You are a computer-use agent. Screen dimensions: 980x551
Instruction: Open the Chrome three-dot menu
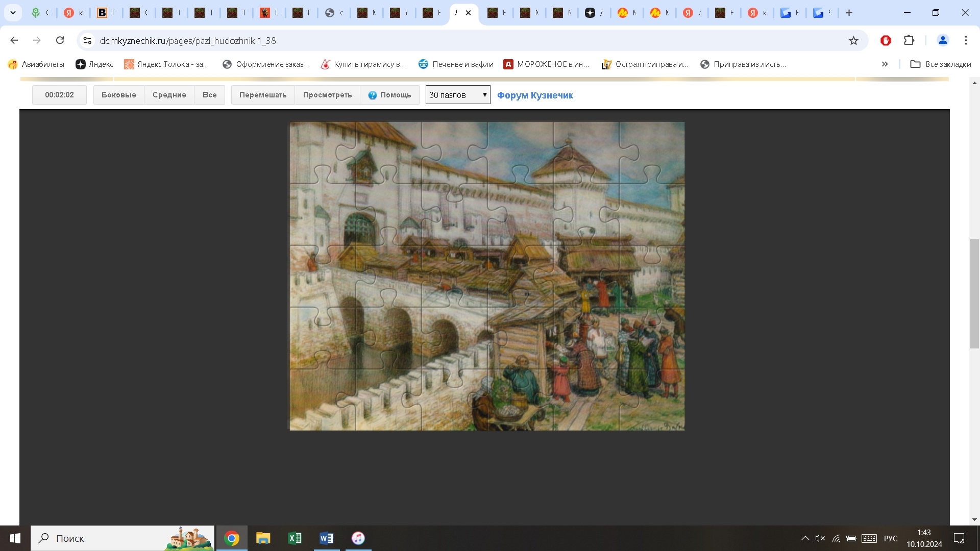tap(966, 40)
